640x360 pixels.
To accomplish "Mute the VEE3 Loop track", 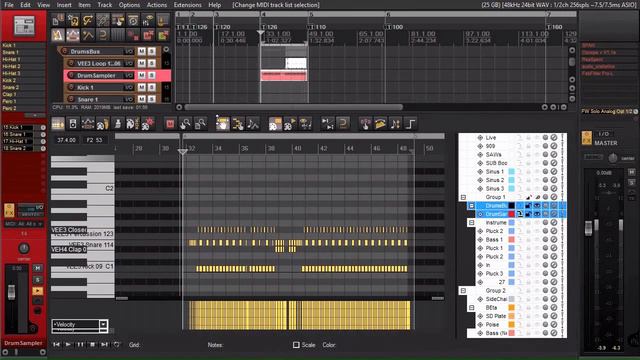I will point(142,63).
